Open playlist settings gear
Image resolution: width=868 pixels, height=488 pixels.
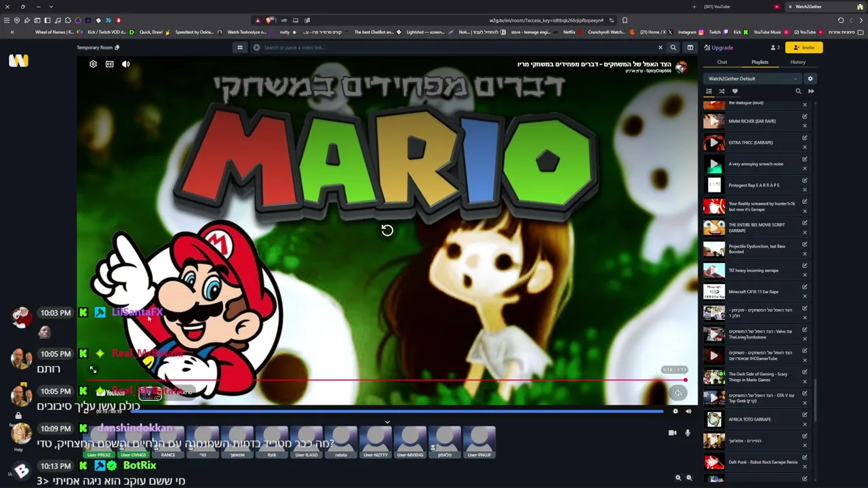pyautogui.click(x=810, y=79)
